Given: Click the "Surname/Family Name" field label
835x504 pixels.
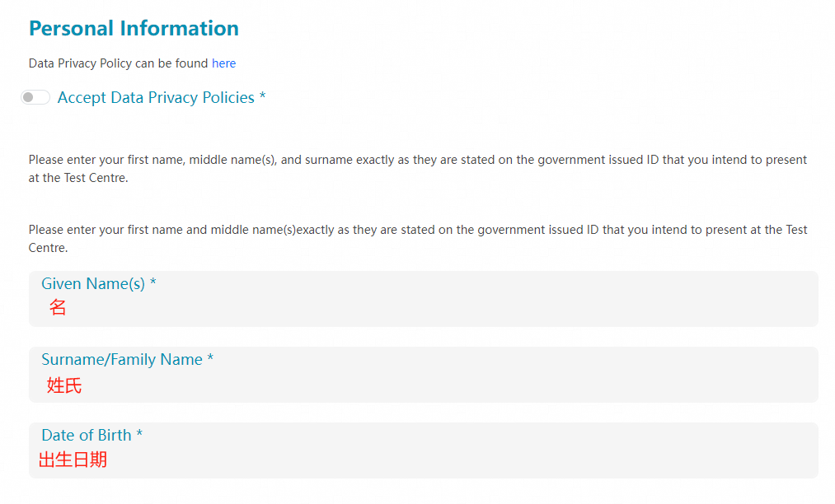Looking at the screenshot, I should [x=122, y=360].
